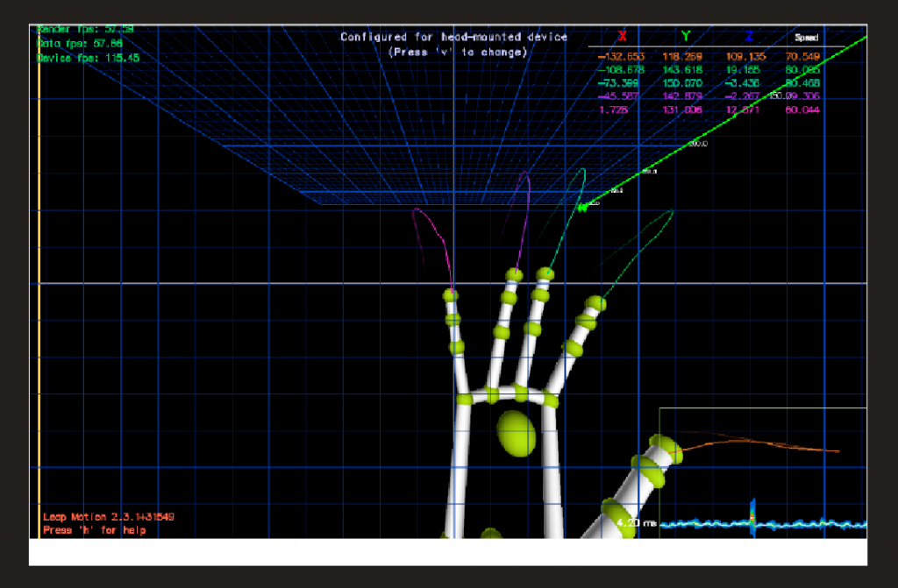
Task: Click the Speed column header
Action: pos(807,38)
